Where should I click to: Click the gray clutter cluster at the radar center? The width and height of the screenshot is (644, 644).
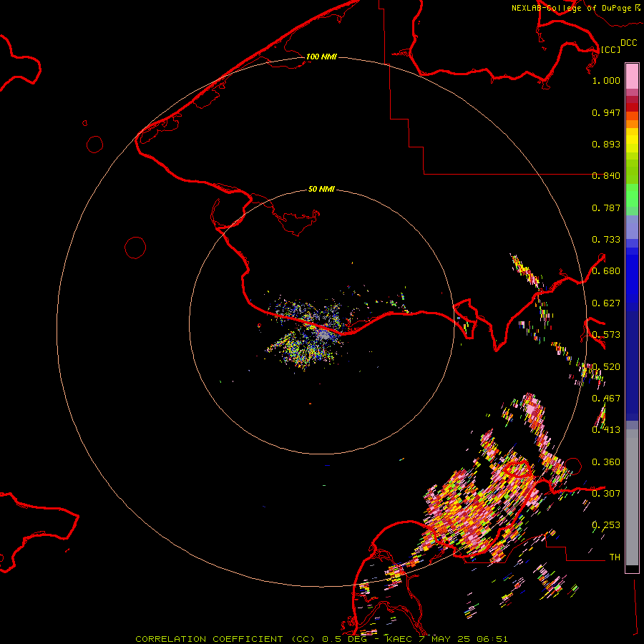pyautogui.click(x=323, y=335)
